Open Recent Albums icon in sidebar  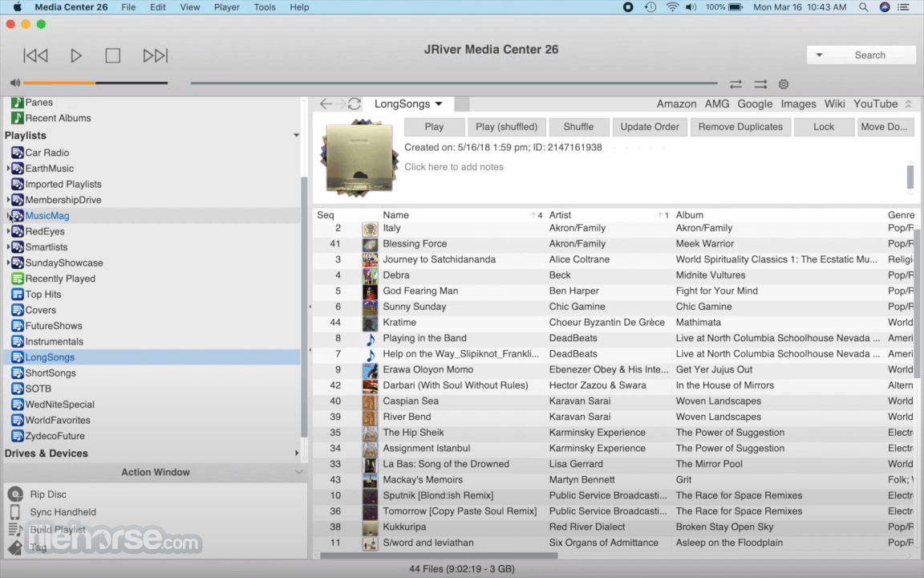(18, 118)
